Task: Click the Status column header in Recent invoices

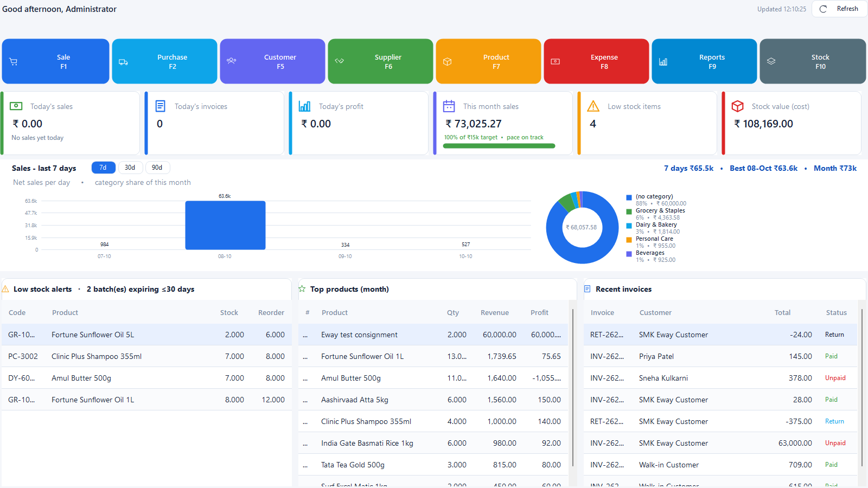Action: tap(837, 313)
